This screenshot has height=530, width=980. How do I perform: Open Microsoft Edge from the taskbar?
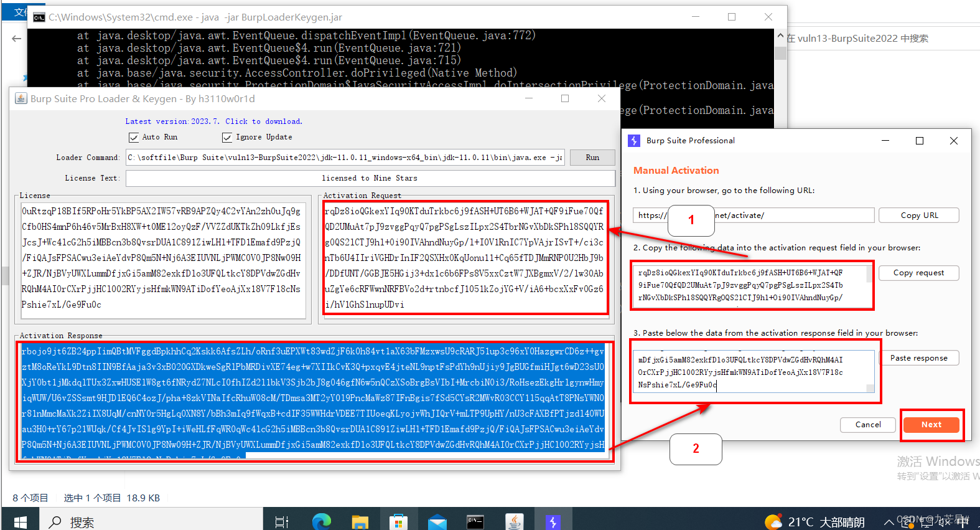point(321,522)
